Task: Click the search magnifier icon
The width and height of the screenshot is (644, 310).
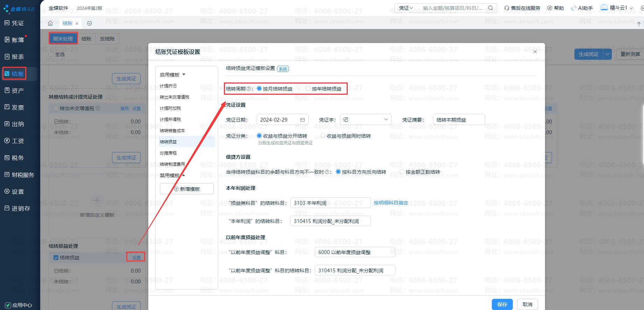Action: coord(490,8)
